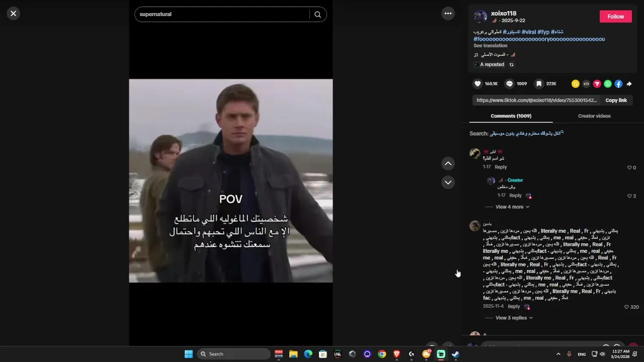Click the Creator label on reply

(x=515, y=180)
